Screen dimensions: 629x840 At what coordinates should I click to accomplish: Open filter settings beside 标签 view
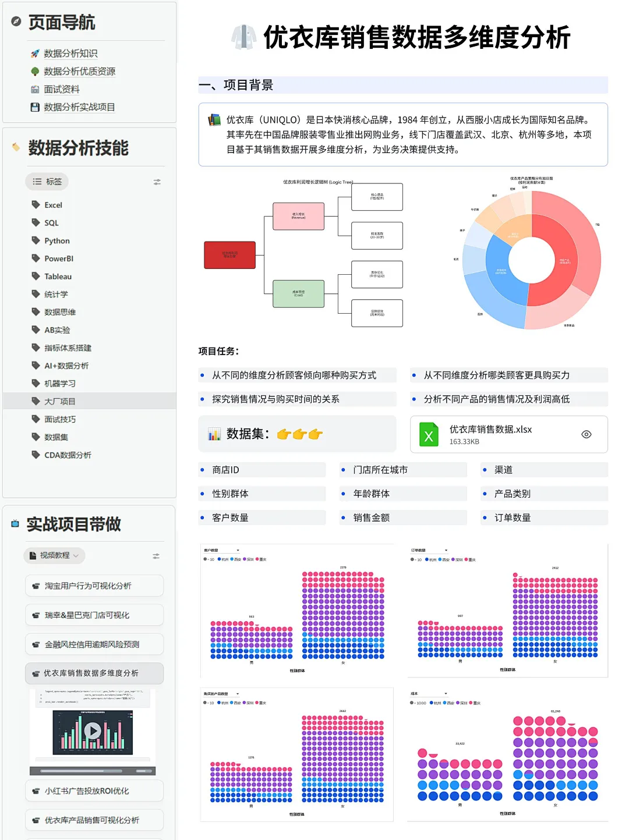click(x=157, y=182)
